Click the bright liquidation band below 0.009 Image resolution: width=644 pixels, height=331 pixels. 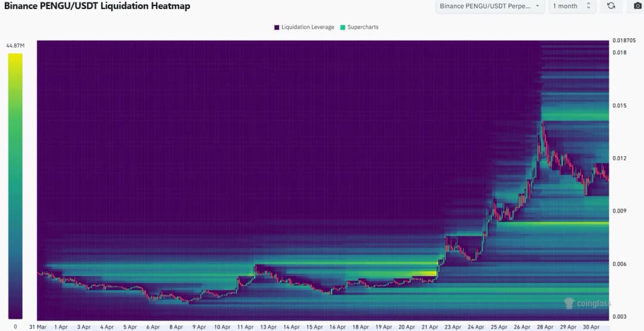(549, 223)
